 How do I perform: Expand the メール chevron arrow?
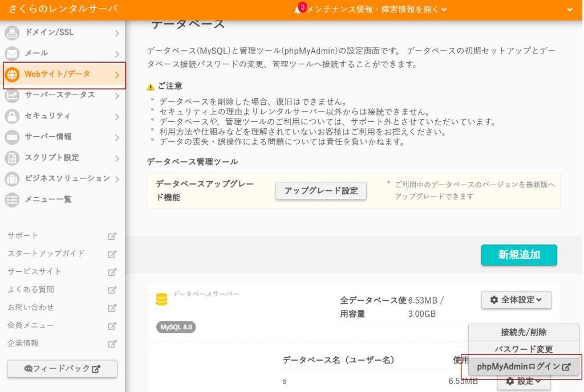(x=117, y=54)
